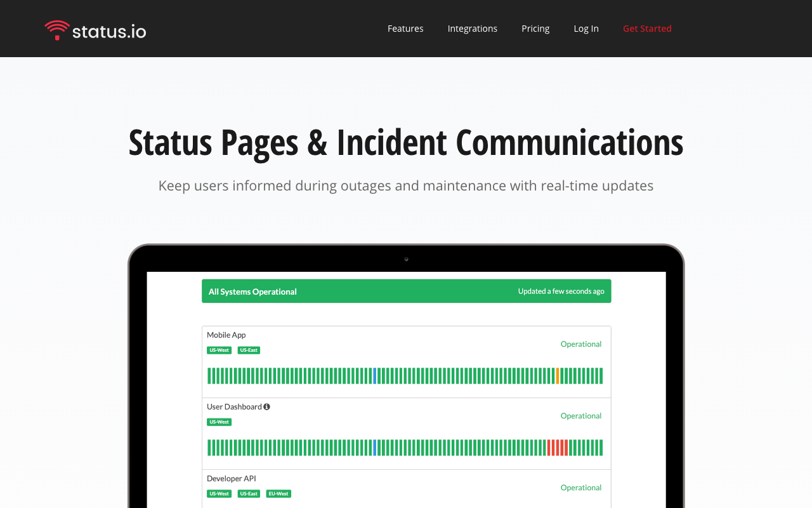
Task: Click the US-West tag under Mobile App
Action: [x=219, y=351]
